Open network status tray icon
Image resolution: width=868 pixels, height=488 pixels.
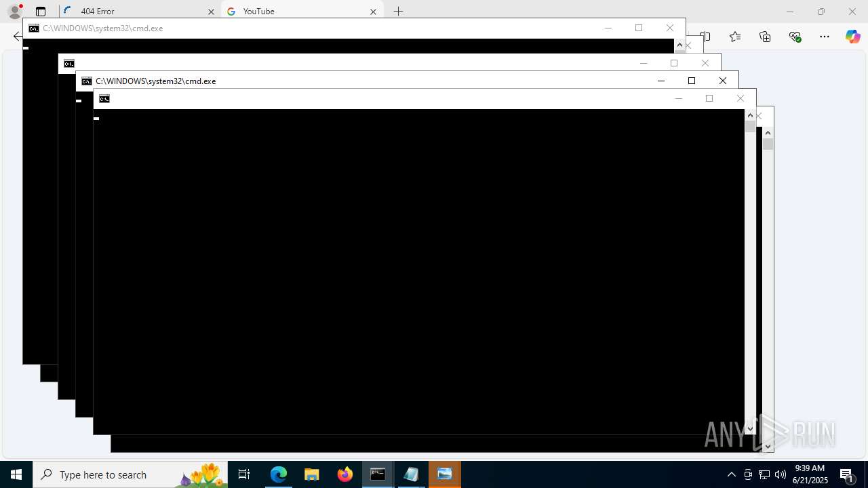764,474
